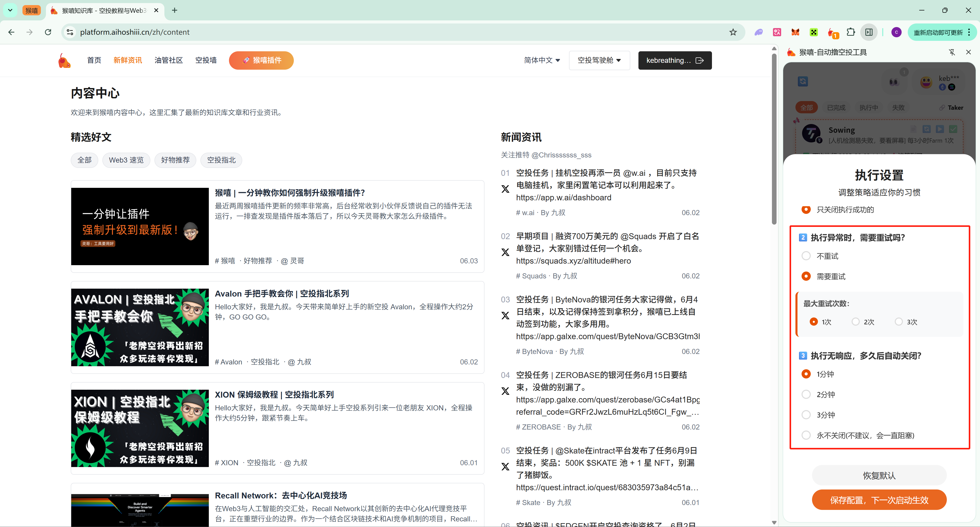
Task: Open Recall Network article title
Action: click(x=281, y=495)
